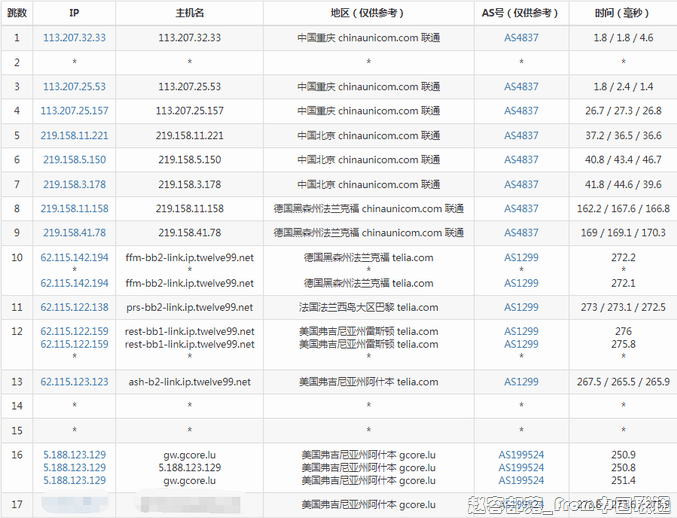Select hostname ash-b2-link.ip.twelve99.net
The width and height of the screenshot is (677, 518).
point(190,382)
